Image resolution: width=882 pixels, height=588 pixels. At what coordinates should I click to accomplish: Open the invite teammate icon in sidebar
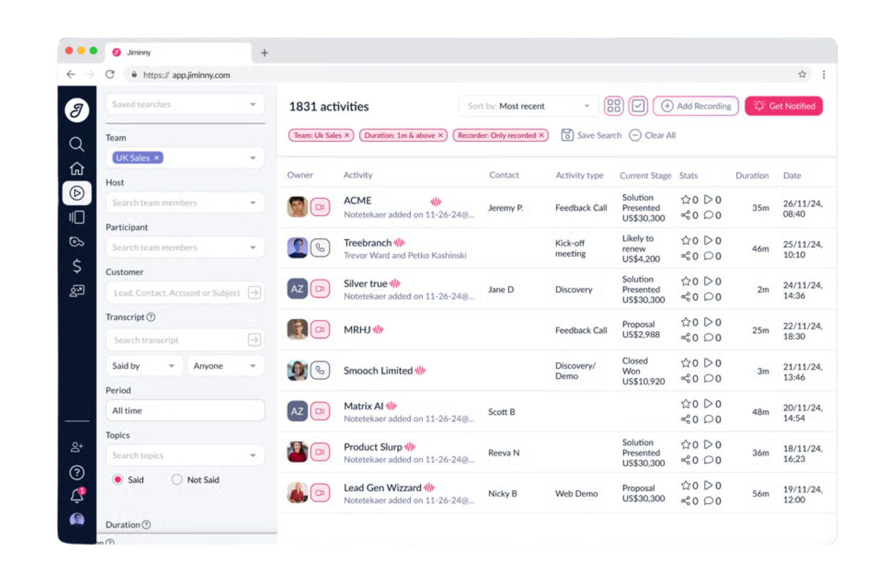(76, 447)
